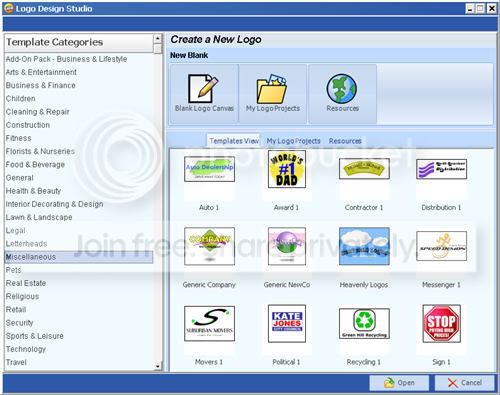Click the categories list scroll up arrow
The height and width of the screenshot is (395, 500).
(158, 39)
